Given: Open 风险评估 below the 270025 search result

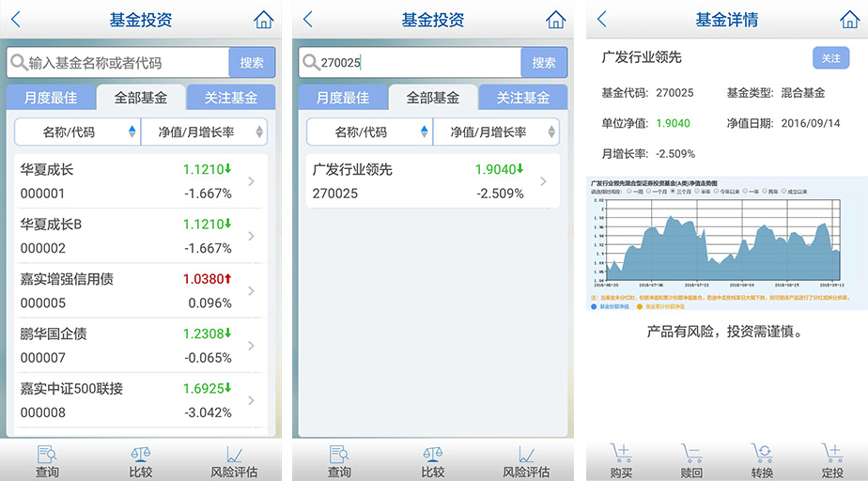Looking at the screenshot, I should pyautogui.click(x=526, y=460).
